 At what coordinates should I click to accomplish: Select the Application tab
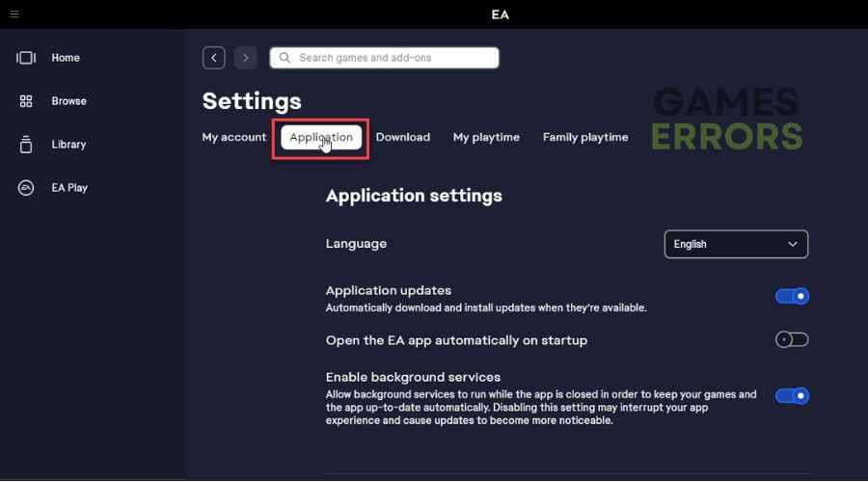(x=321, y=137)
